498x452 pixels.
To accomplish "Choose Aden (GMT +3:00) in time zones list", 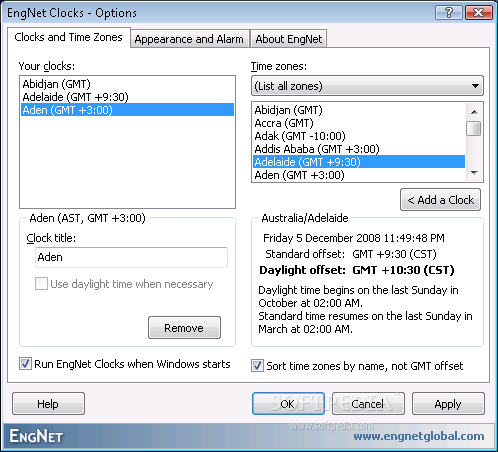I will (x=359, y=175).
